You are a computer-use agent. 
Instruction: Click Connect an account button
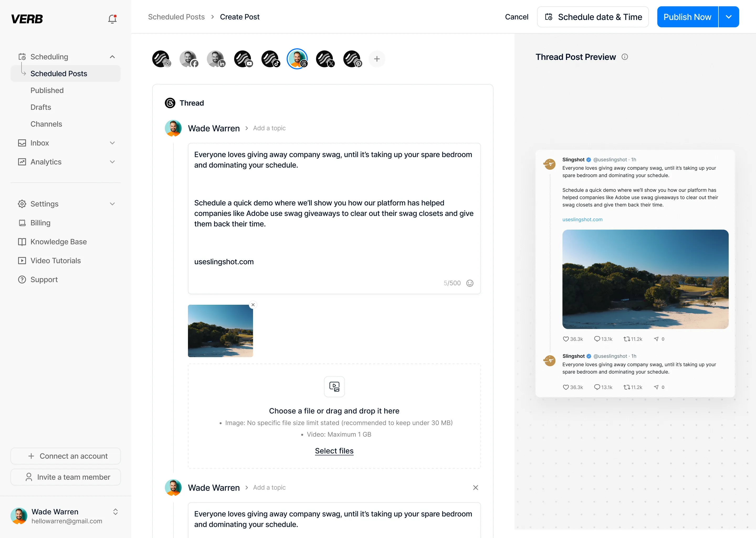tap(66, 456)
